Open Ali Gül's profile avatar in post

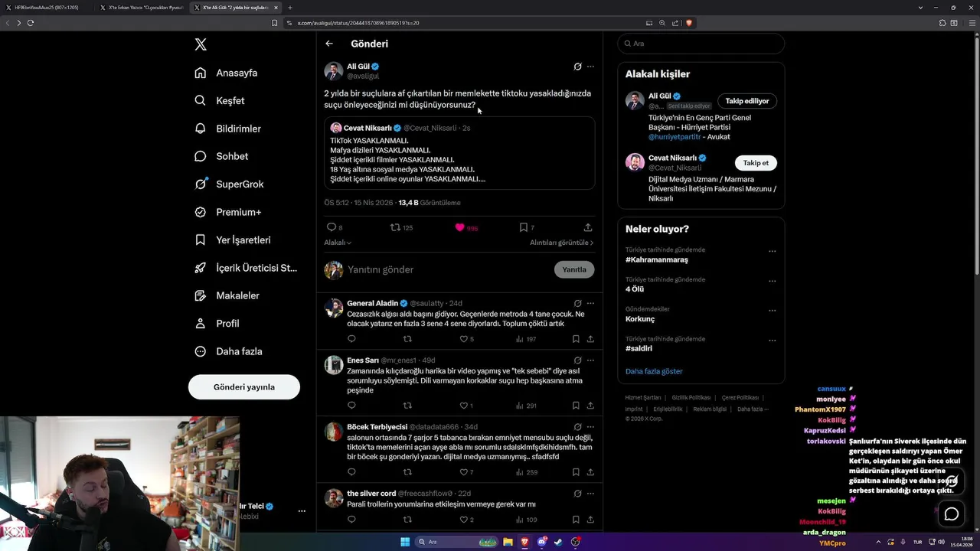click(334, 71)
